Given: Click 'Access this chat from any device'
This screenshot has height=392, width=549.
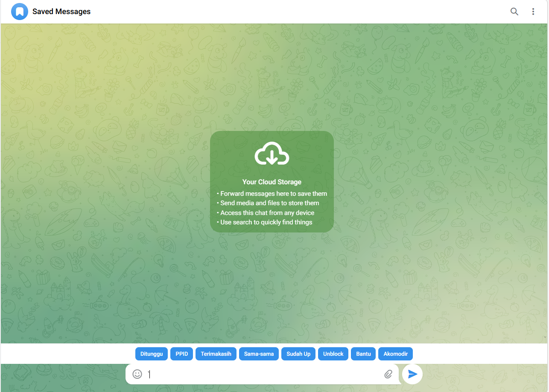Looking at the screenshot, I should (x=267, y=212).
